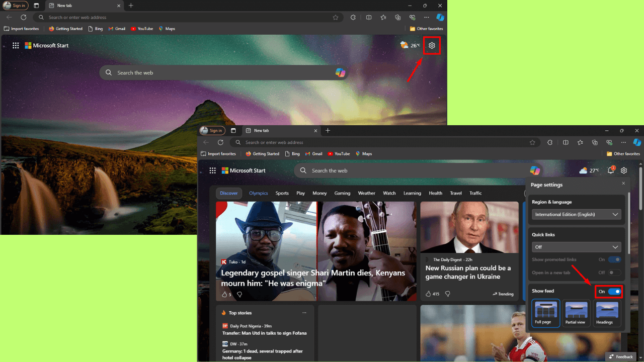Add a new tab in the back window

coord(131,6)
